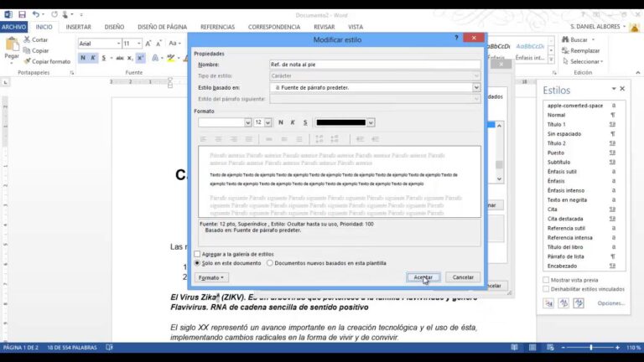
Task: Click the Pegar paste icon
Action: pos(12,44)
